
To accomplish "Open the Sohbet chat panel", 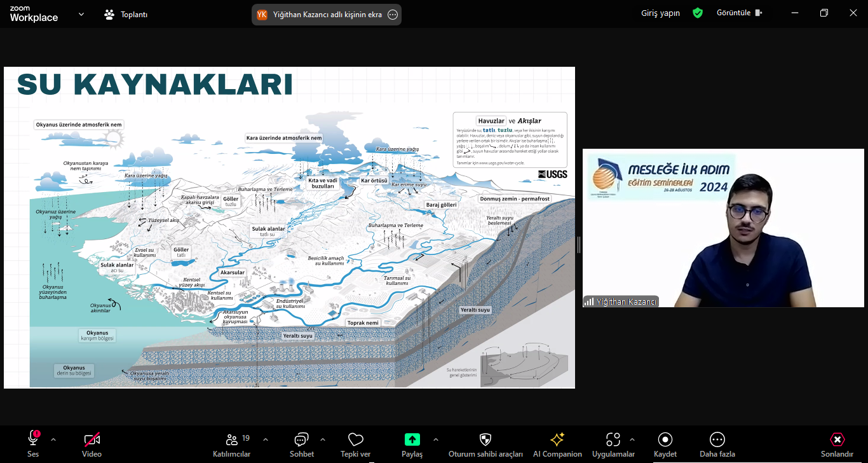I will click(x=302, y=439).
